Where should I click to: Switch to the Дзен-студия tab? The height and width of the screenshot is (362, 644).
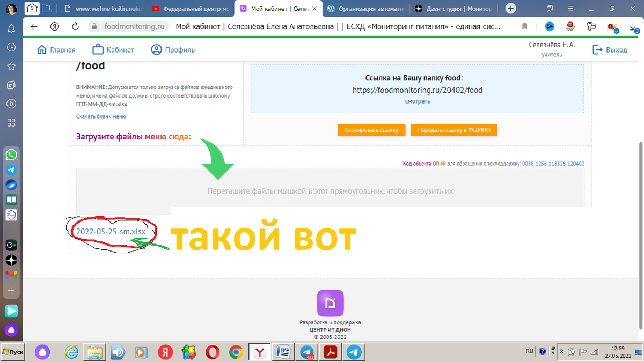tap(454, 9)
